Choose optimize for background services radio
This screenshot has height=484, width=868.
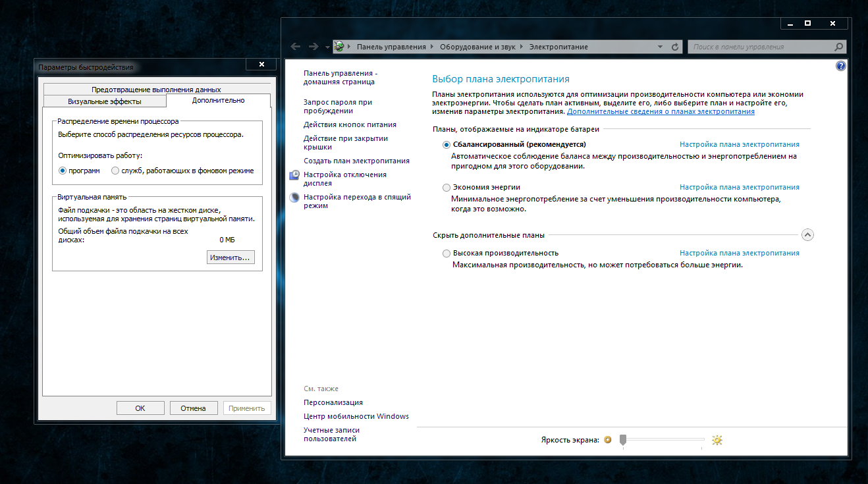pos(115,171)
